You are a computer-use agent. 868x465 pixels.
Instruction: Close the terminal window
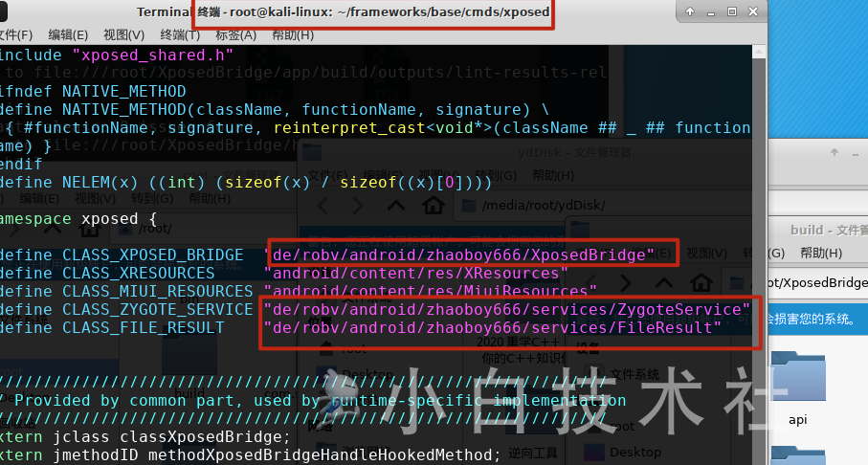pos(753,11)
